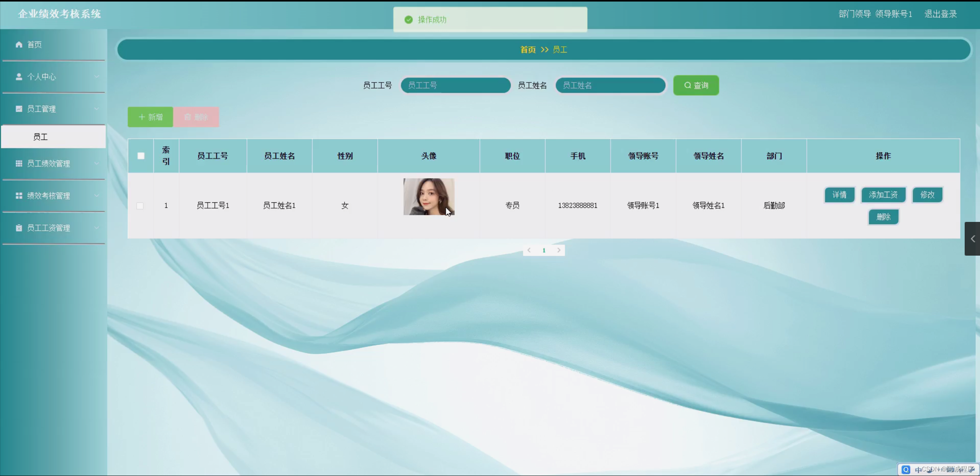The width and height of the screenshot is (980, 476).
Task: Check the checkbox for 员工工号1 row
Action: tap(140, 205)
